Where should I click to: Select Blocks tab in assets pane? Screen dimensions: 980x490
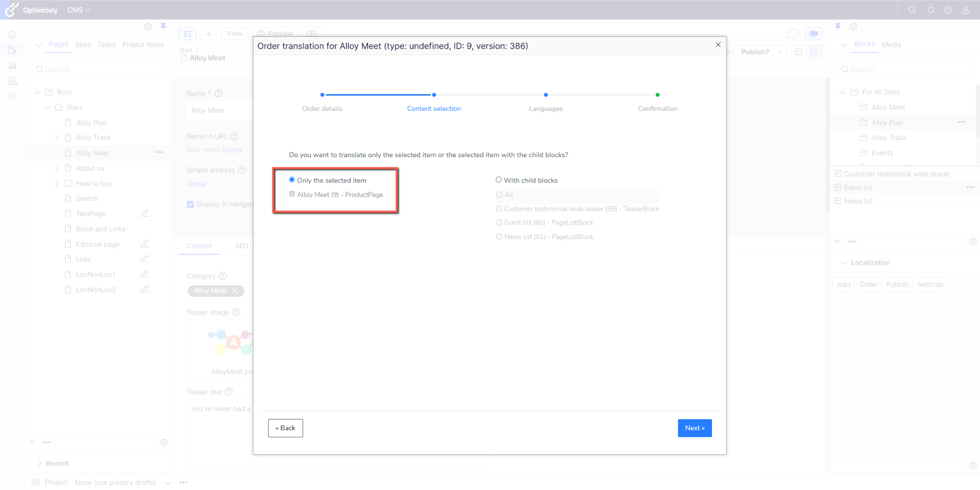click(x=865, y=44)
